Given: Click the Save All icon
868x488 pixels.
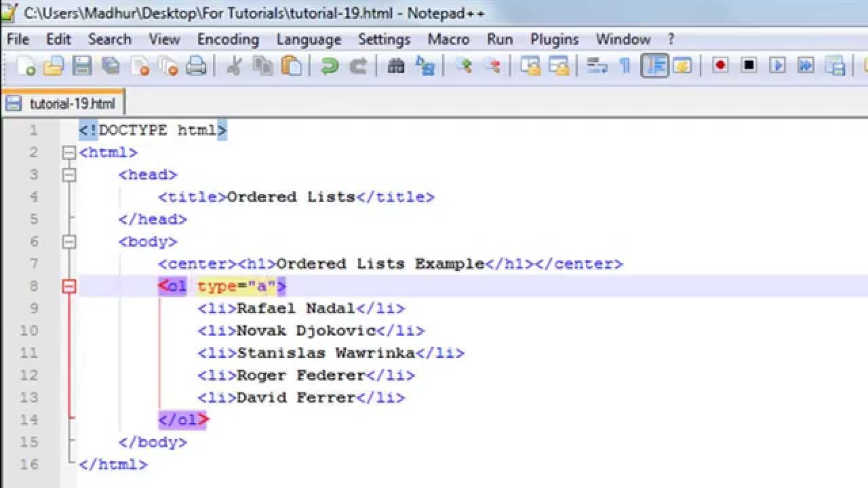Looking at the screenshot, I should tap(111, 66).
